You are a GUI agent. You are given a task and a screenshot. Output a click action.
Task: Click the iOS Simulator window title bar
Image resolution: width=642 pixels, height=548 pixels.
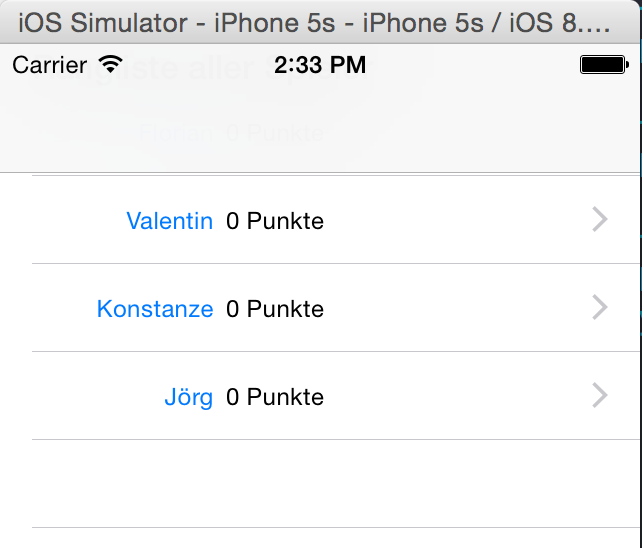tap(319, 22)
